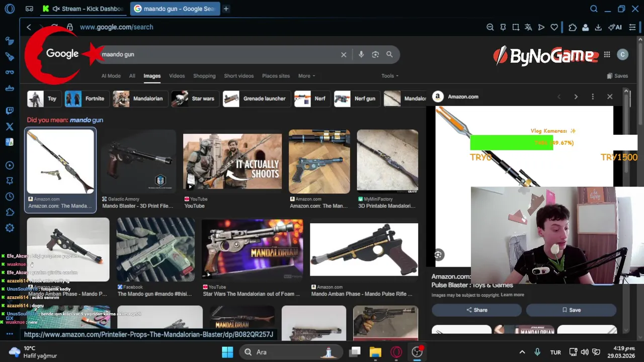Click the address bar URL
Image resolution: width=644 pixels, height=362 pixels.
tap(116, 27)
